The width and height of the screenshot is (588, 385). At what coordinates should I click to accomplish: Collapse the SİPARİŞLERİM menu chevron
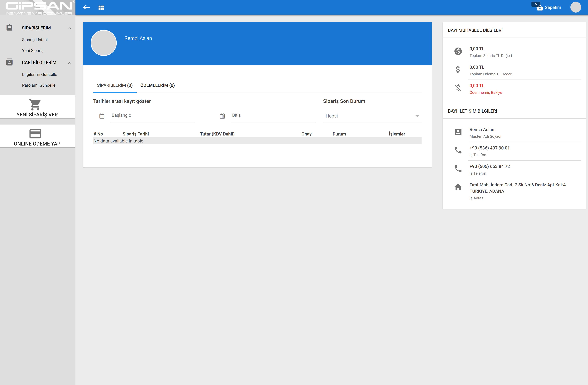[70, 28]
